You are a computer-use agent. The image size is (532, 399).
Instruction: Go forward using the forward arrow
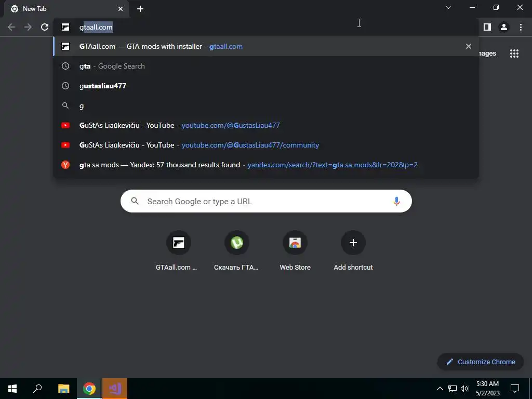[x=28, y=27]
